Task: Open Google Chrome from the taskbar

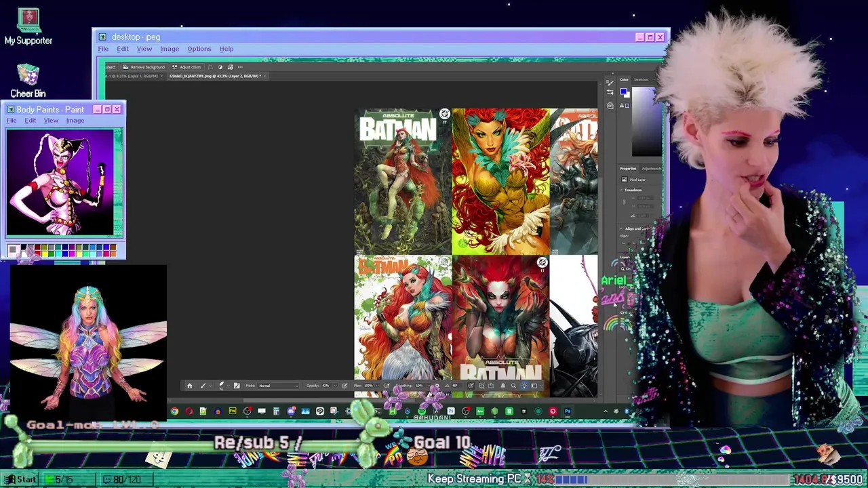Action: [x=174, y=411]
